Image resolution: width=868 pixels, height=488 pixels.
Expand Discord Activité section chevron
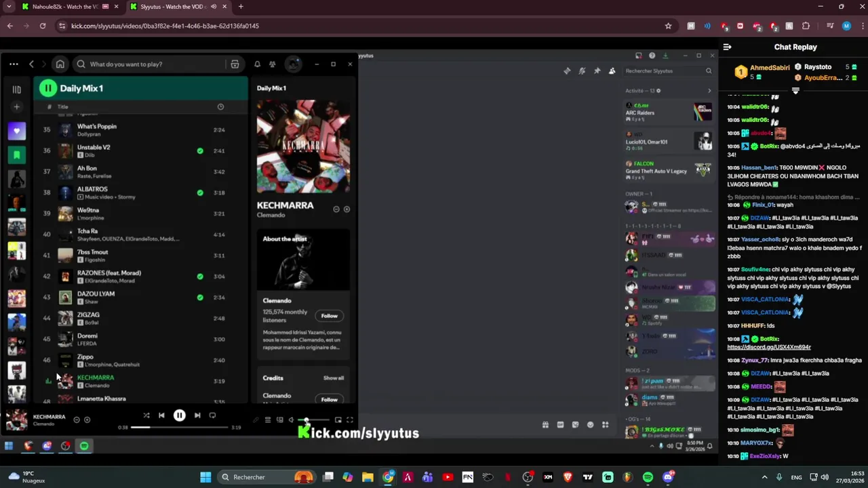tap(709, 91)
